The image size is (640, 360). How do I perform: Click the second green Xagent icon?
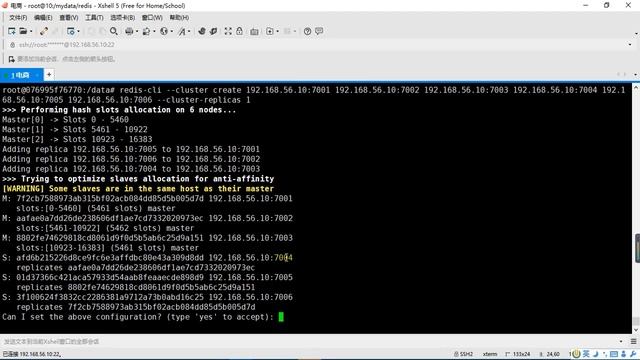213,31
